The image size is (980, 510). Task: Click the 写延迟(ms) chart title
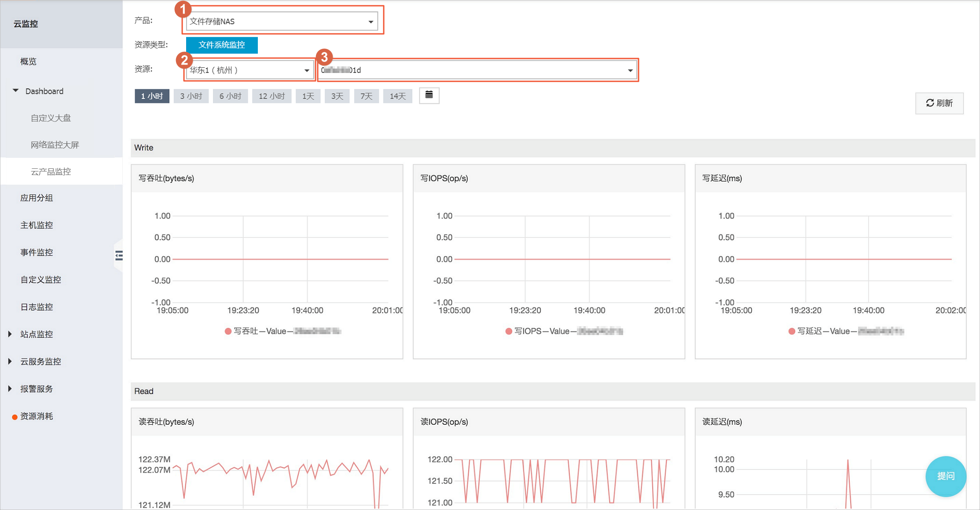pos(722,178)
